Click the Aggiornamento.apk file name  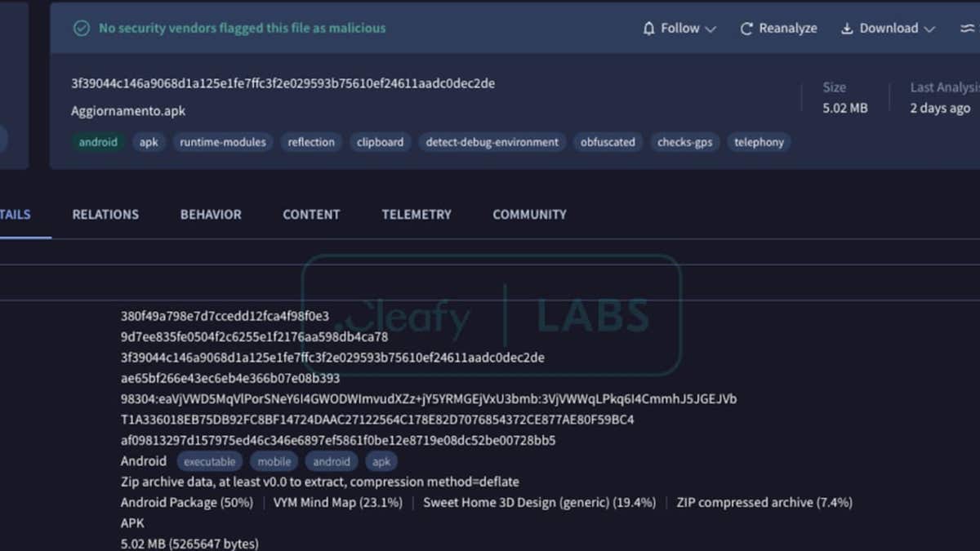pos(128,111)
